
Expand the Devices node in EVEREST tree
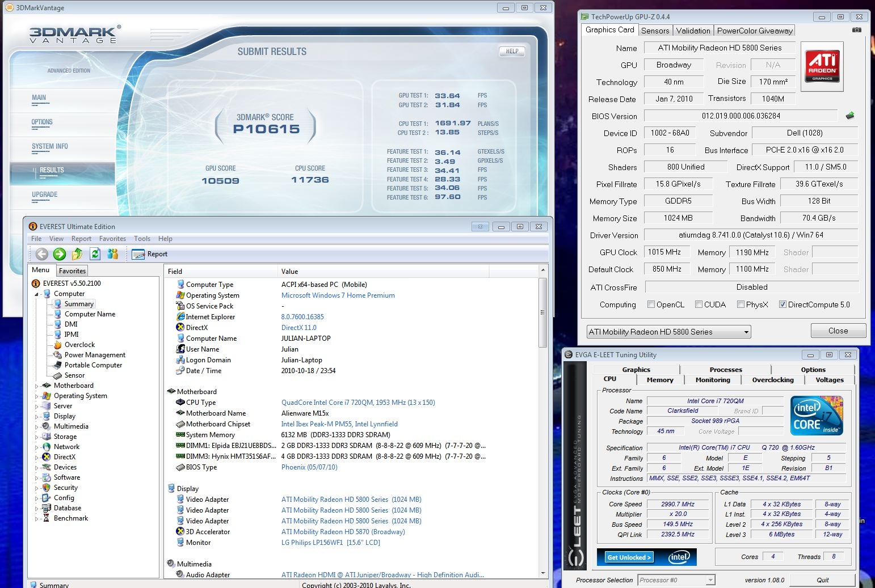tap(37, 468)
